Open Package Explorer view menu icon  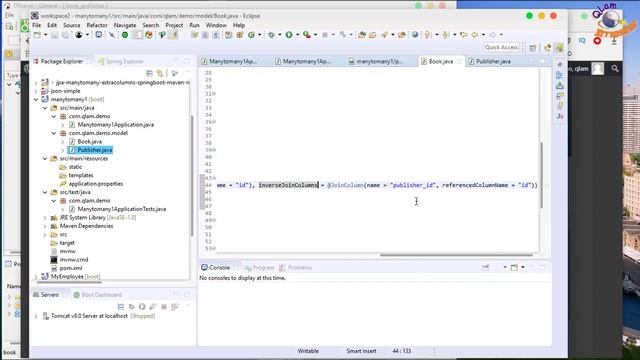click(x=175, y=73)
